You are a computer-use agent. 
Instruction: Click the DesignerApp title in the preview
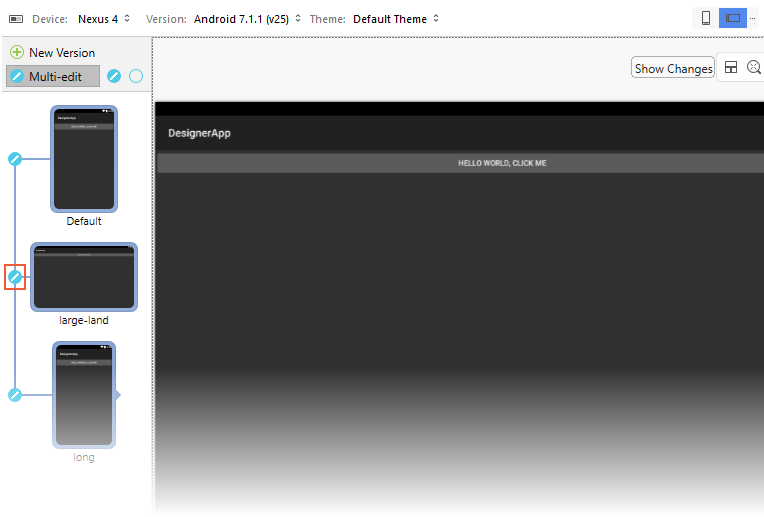tap(199, 133)
